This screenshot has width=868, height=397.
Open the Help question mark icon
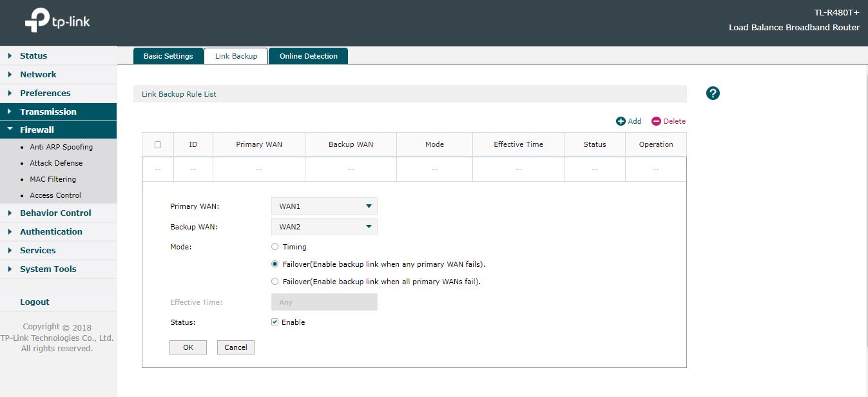coord(712,93)
